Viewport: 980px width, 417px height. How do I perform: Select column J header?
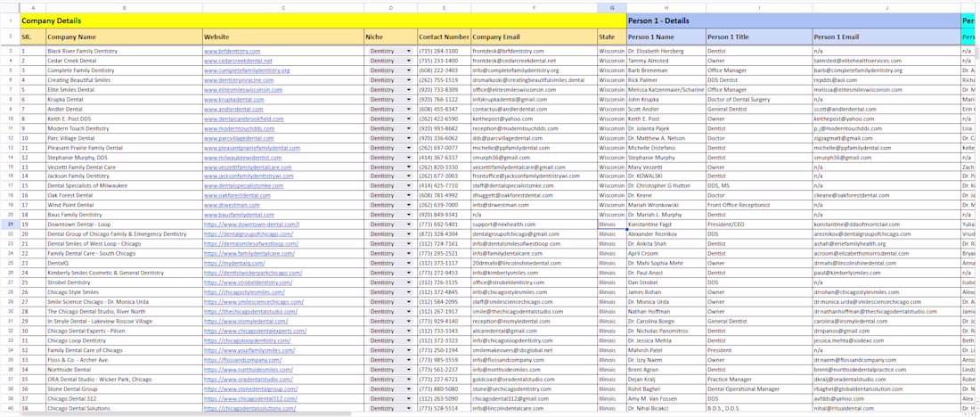(x=886, y=7)
